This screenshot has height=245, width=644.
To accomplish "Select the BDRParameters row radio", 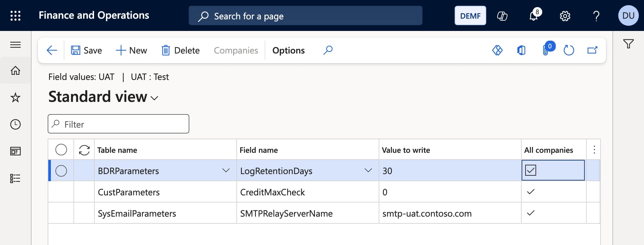I will (61, 171).
